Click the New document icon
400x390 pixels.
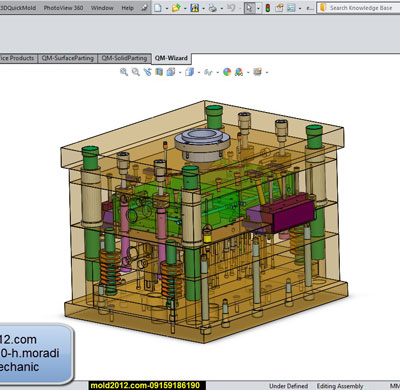point(158,8)
